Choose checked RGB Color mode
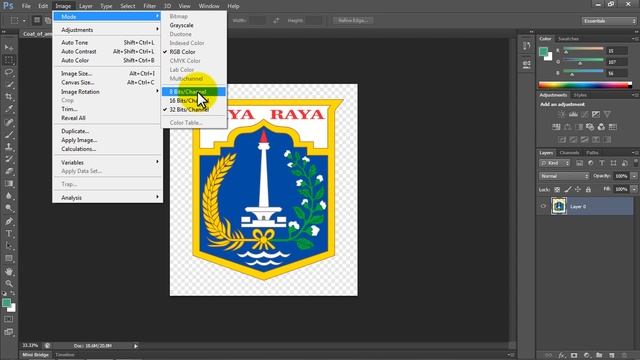Image resolution: width=640 pixels, height=360 pixels. click(182, 52)
